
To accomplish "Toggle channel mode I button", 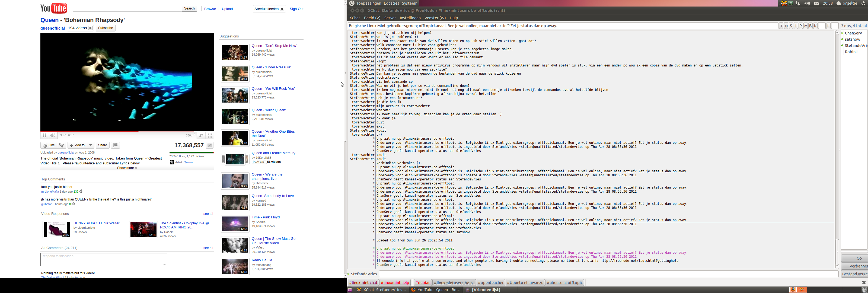I will pos(796,26).
